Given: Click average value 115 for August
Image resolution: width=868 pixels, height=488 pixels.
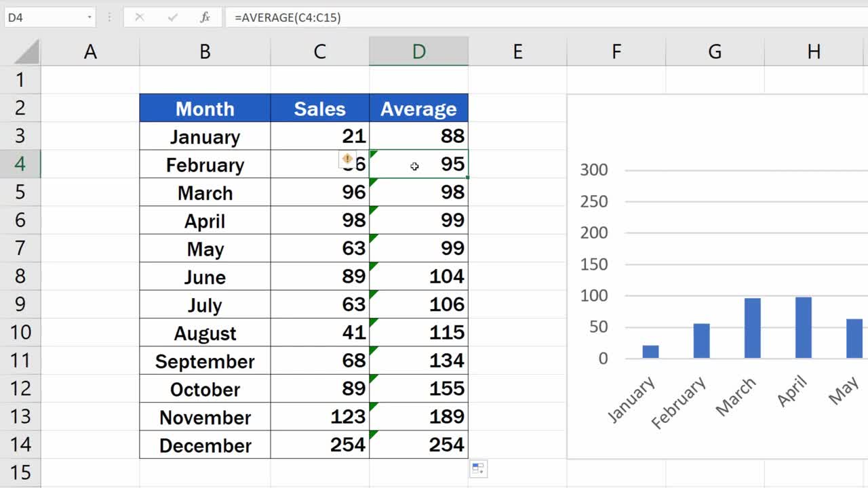Looking at the screenshot, I should (418, 333).
